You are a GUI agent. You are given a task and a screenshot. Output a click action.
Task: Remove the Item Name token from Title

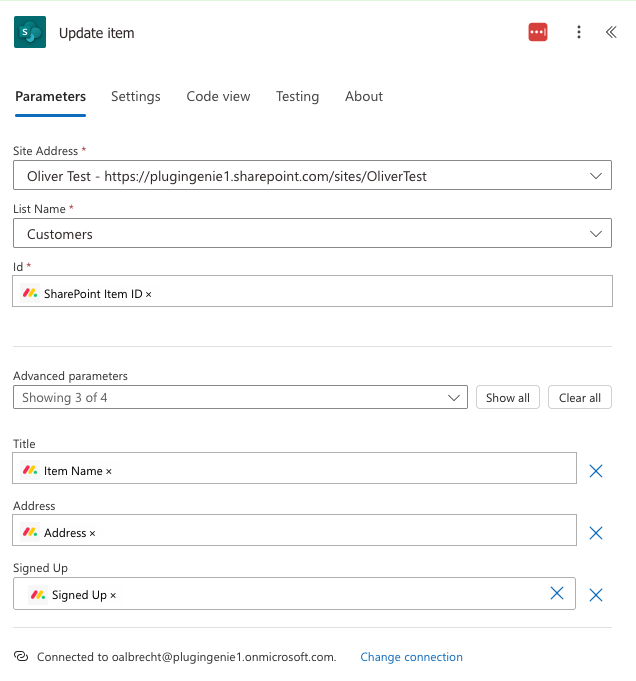point(109,472)
